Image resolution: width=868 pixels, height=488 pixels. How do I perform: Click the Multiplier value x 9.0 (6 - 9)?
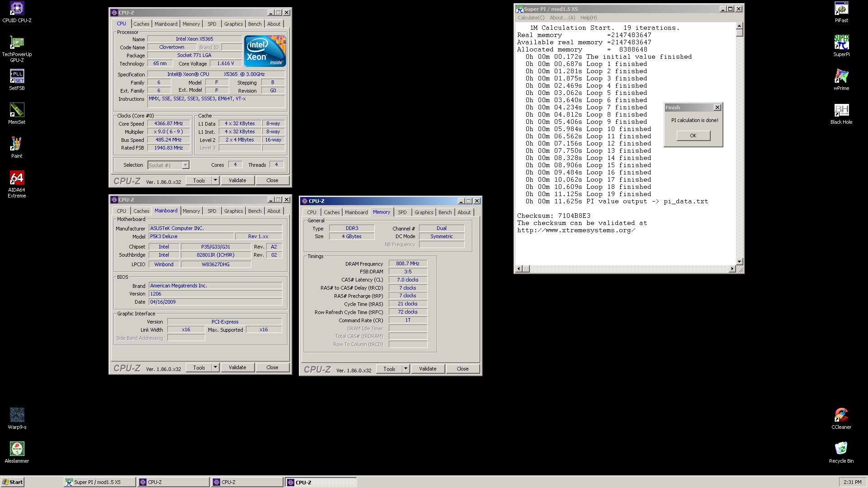[x=169, y=131]
